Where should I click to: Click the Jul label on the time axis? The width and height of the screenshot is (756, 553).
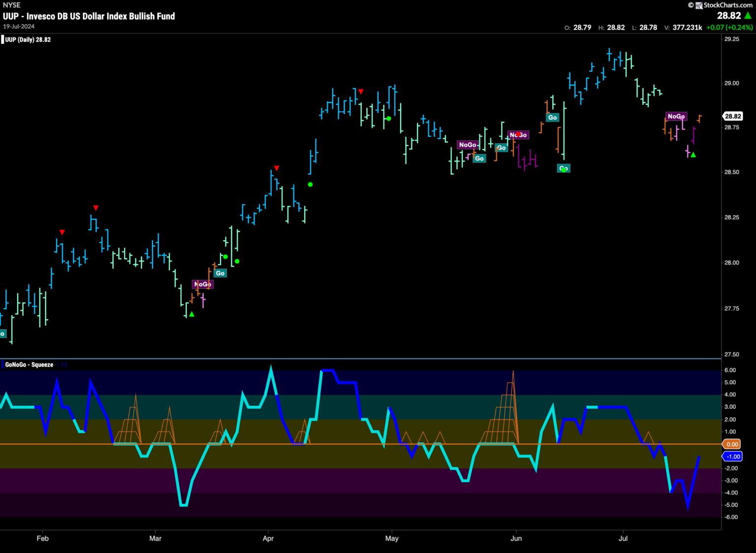pyautogui.click(x=624, y=538)
